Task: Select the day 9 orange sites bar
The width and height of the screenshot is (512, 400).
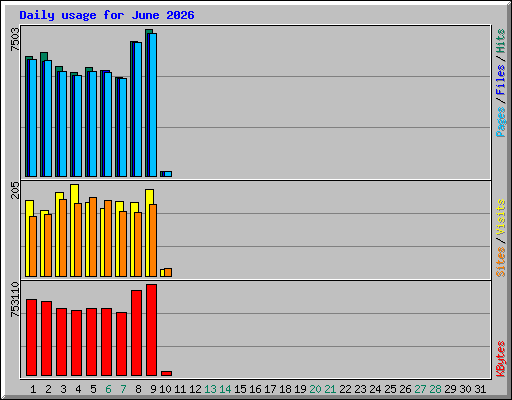Action: [x=153, y=240]
